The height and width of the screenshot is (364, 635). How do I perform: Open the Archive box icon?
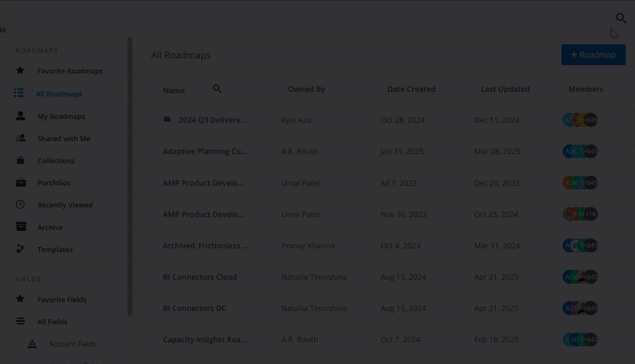20,227
